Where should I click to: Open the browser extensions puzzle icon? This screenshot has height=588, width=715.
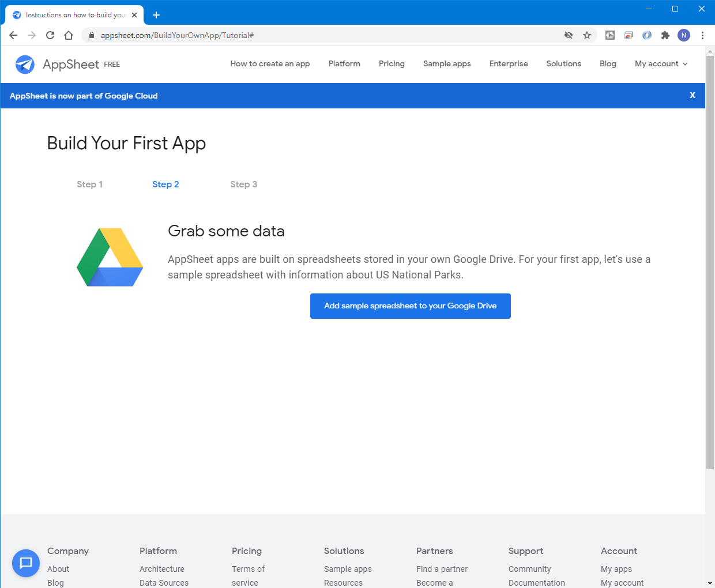[x=665, y=35]
